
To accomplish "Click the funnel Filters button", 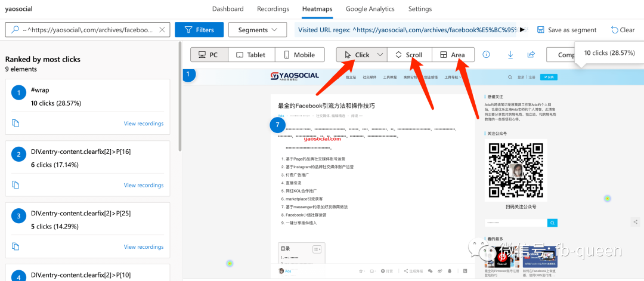I will (199, 30).
